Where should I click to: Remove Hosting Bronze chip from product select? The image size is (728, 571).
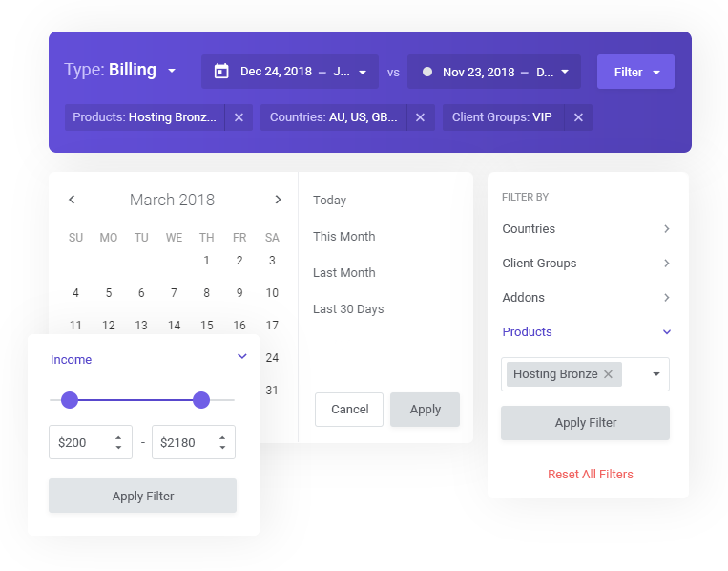(x=608, y=374)
